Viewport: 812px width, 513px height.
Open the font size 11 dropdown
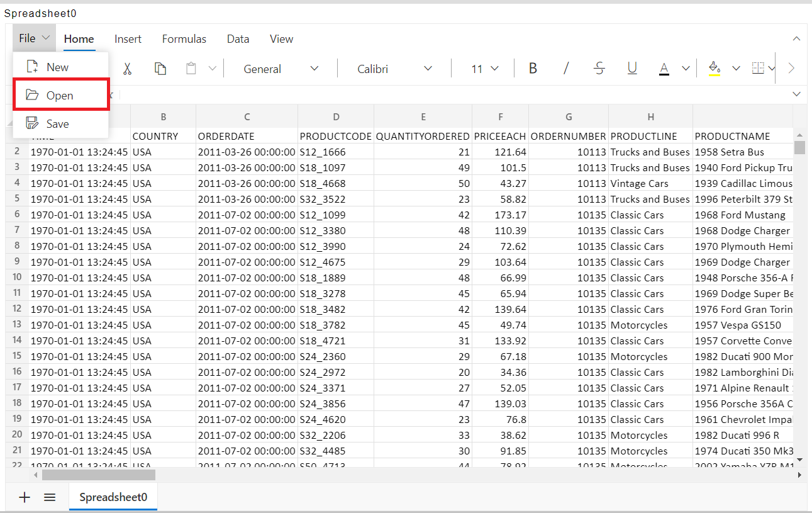click(484, 69)
